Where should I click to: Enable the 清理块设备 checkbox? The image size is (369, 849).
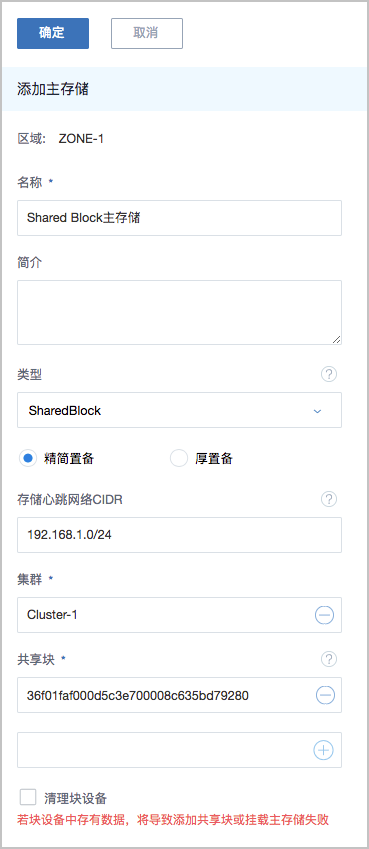tap(27, 798)
